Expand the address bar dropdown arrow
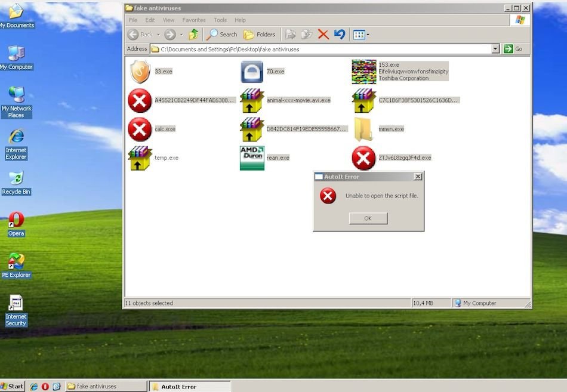 495,50
